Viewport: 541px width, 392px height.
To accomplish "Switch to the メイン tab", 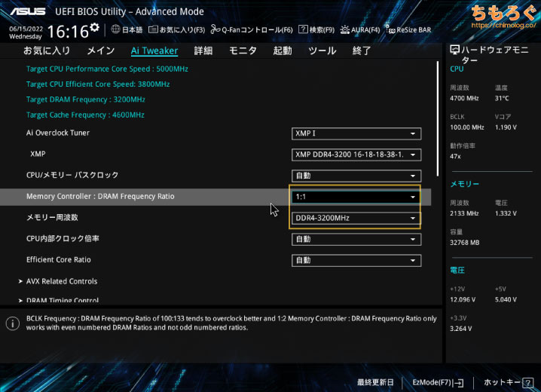I will (101, 51).
